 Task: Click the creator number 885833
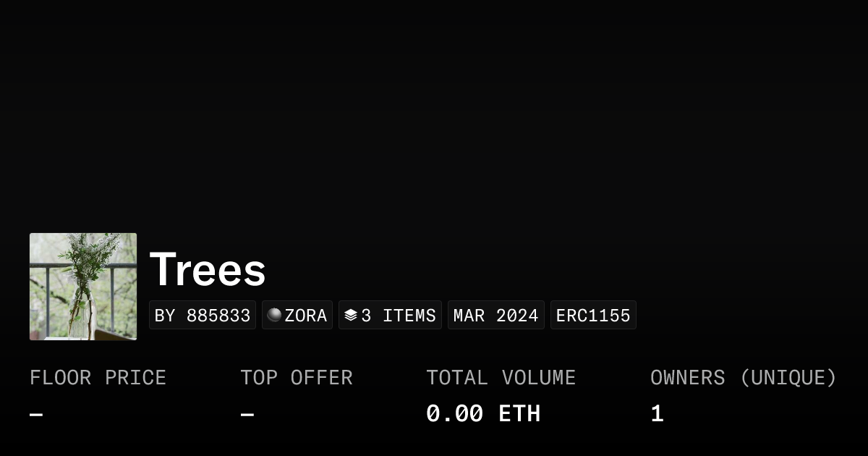coord(218,315)
